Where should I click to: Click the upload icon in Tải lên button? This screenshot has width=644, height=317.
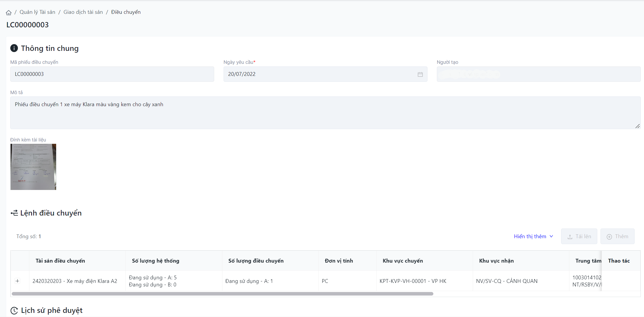[570, 237]
